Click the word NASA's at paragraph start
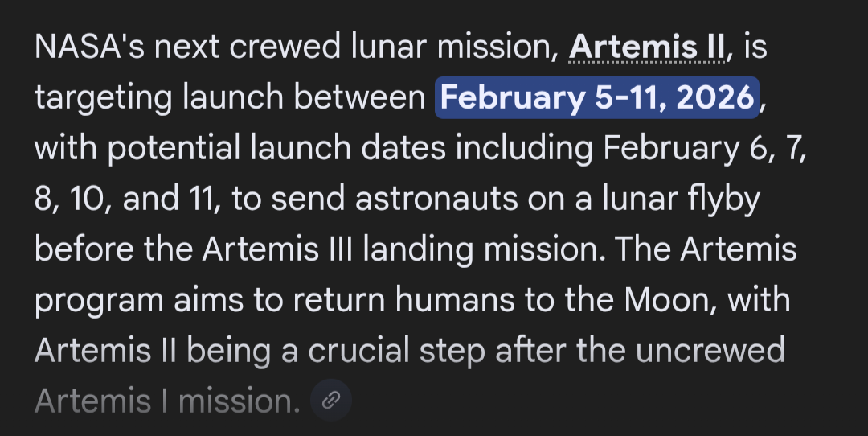Image resolution: width=868 pixels, height=436 pixels. (88, 48)
